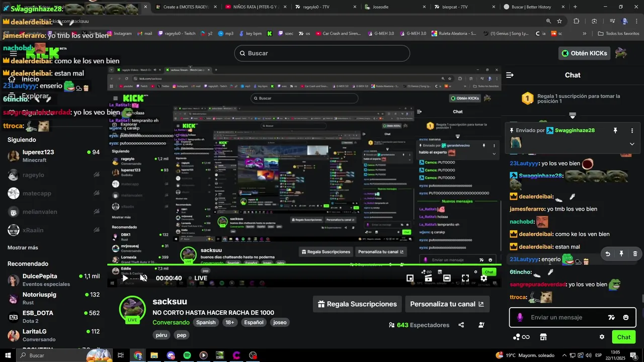Expand the subscription leaderboard in chat

click(573, 116)
